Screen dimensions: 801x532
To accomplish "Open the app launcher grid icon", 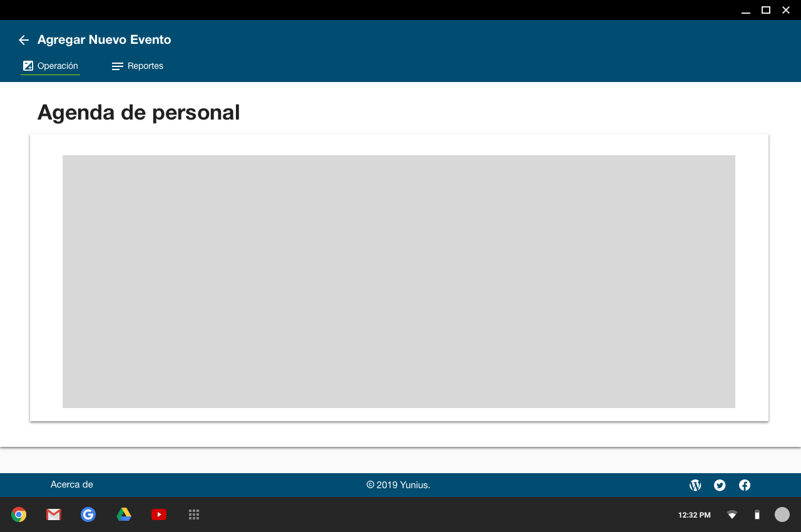I will 194,514.
